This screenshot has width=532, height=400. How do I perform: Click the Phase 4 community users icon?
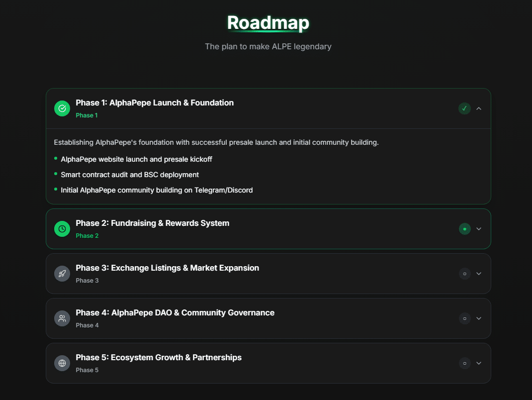[62, 318]
